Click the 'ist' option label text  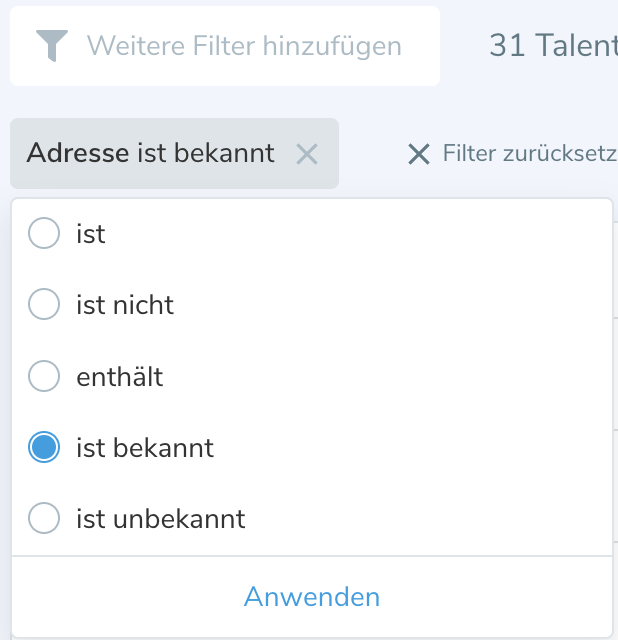(91, 235)
